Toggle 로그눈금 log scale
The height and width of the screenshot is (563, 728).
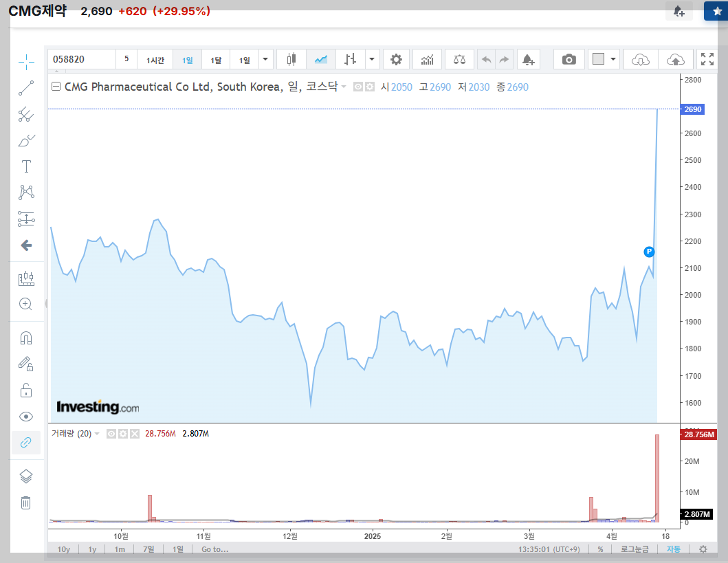coord(635,549)
